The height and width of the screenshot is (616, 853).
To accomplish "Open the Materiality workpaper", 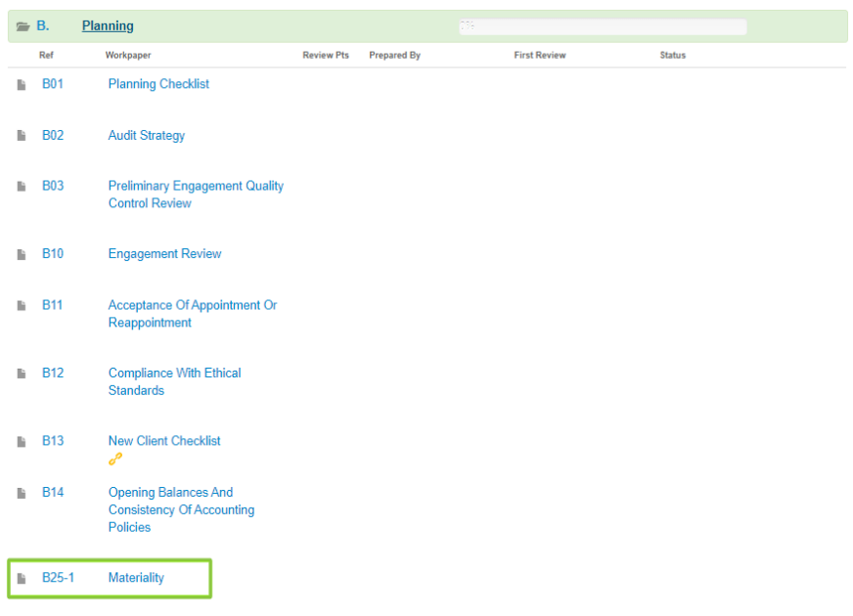I will 136,578.
